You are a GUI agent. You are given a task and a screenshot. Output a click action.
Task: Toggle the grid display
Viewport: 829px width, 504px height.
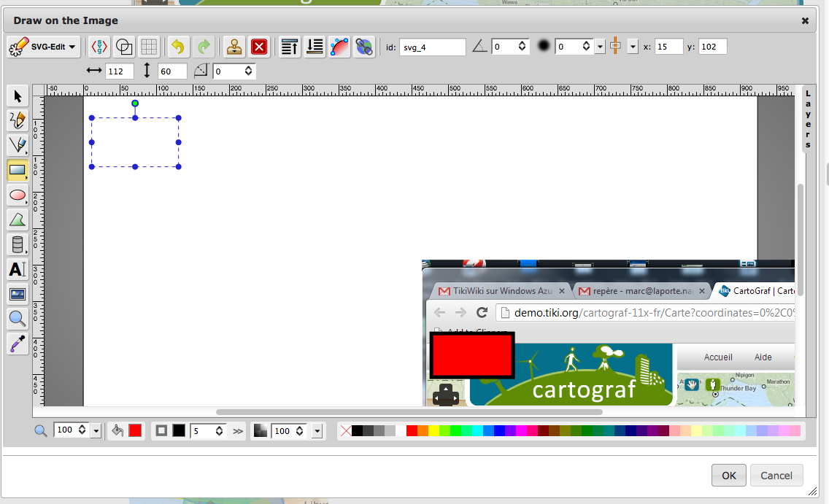point(149,47)
